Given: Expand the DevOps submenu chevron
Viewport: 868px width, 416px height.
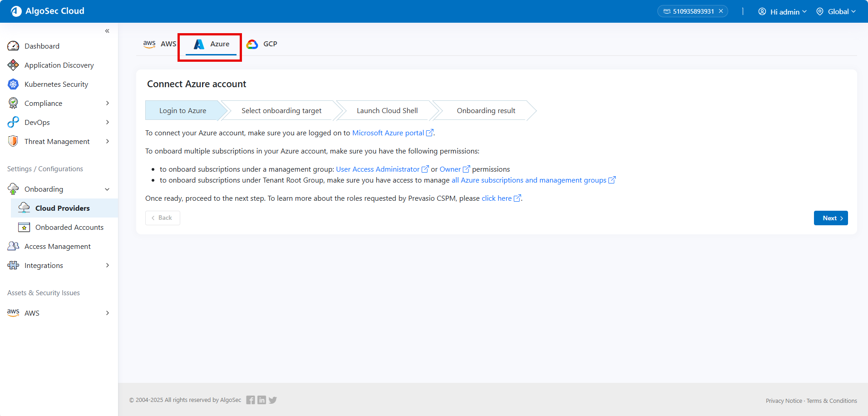Looking at the screenshot, I should click(108, 122).
